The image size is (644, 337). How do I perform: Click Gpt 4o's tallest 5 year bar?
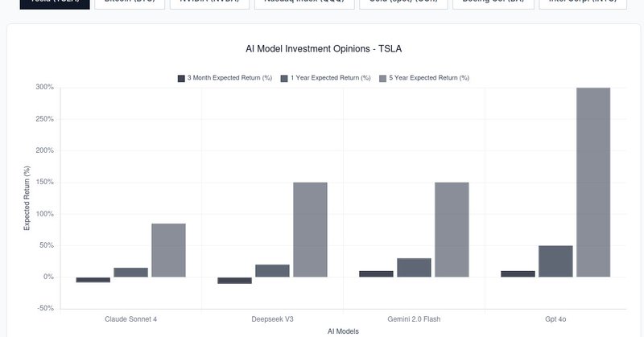(593, 183)
